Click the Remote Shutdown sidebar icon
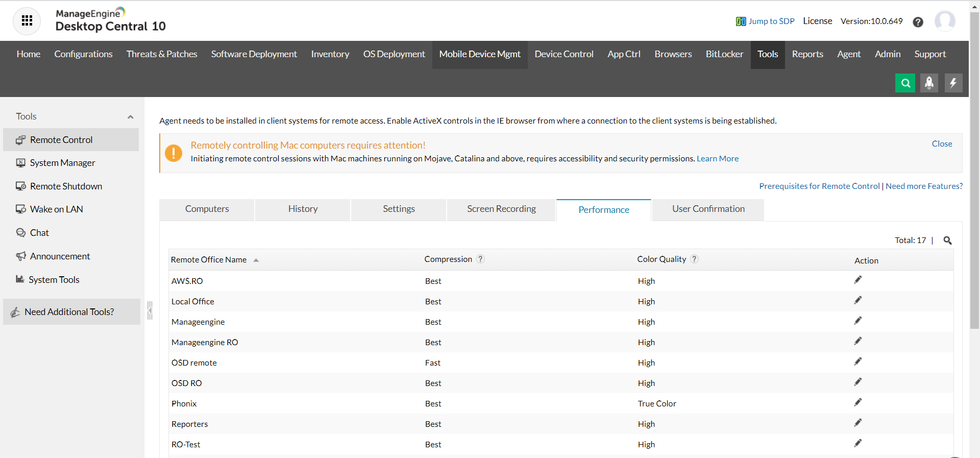 point(20,186)
